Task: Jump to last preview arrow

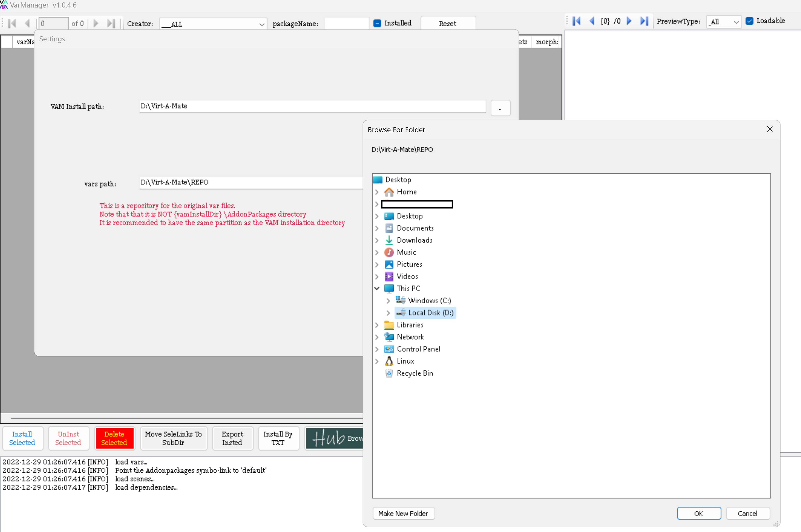Action: click(644, 21)
